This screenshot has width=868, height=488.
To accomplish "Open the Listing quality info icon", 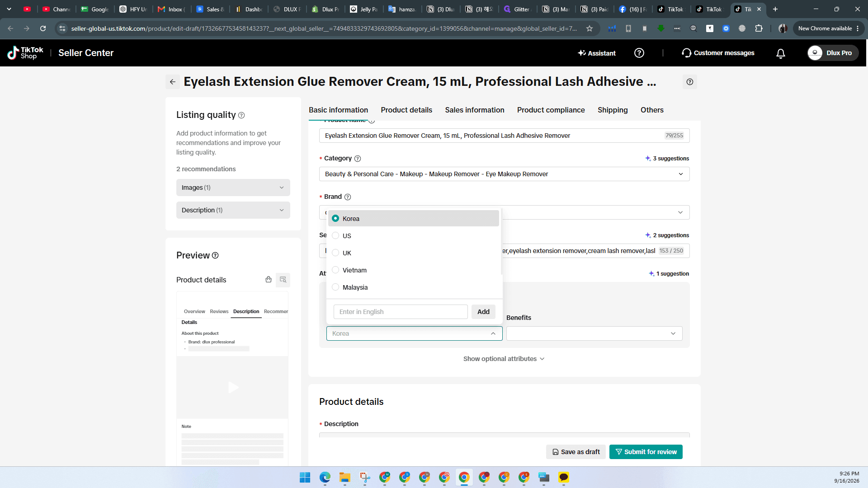I will pos(241,115).
